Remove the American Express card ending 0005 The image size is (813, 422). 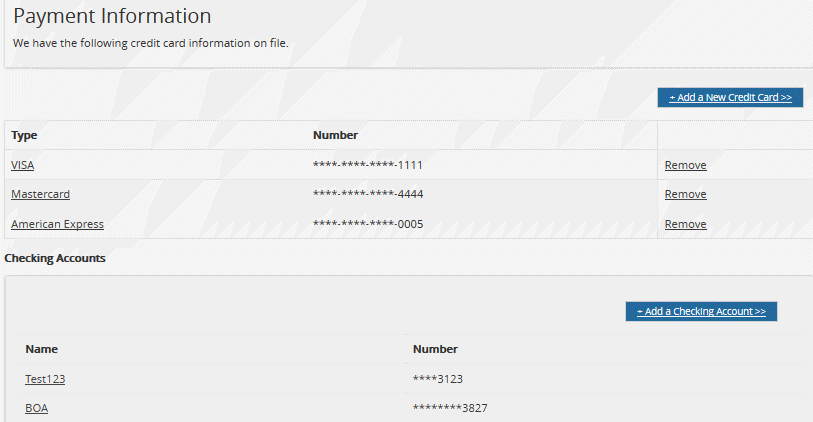coord(685,224)
